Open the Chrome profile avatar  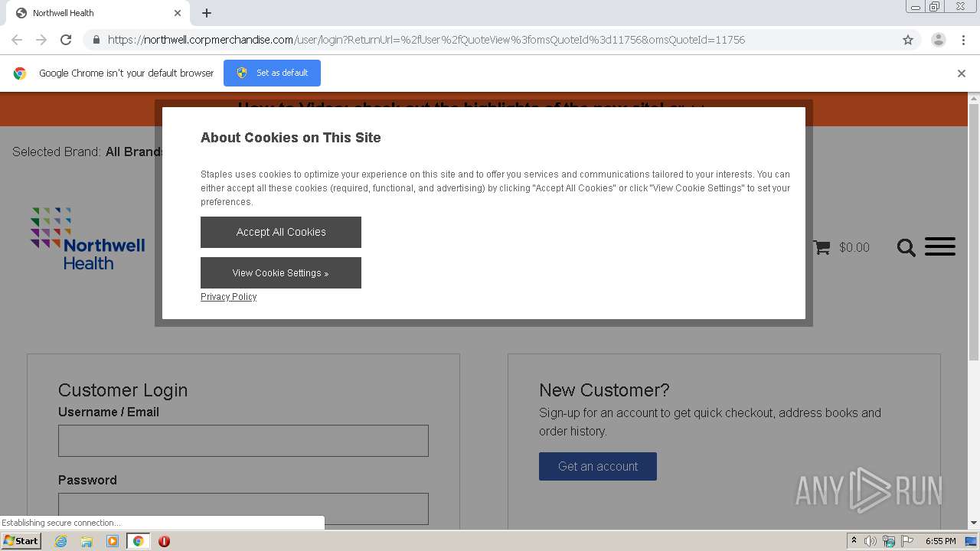point(939,40)
